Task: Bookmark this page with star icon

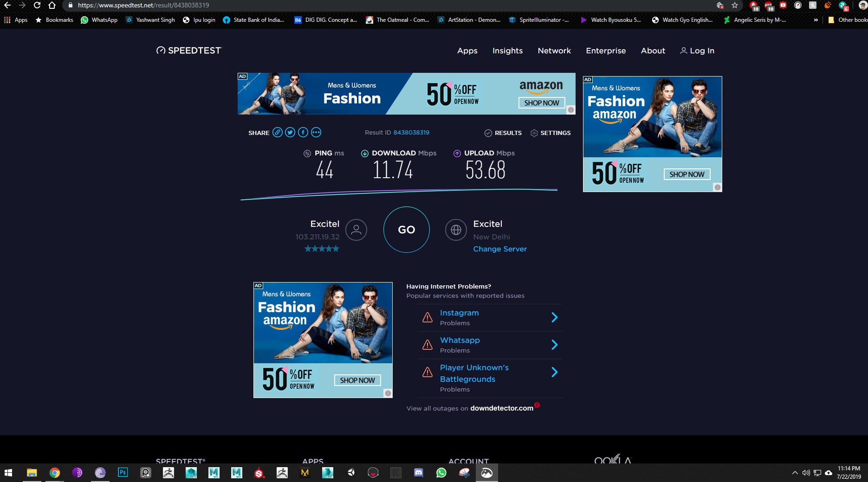Action: [x=735, y=5]
